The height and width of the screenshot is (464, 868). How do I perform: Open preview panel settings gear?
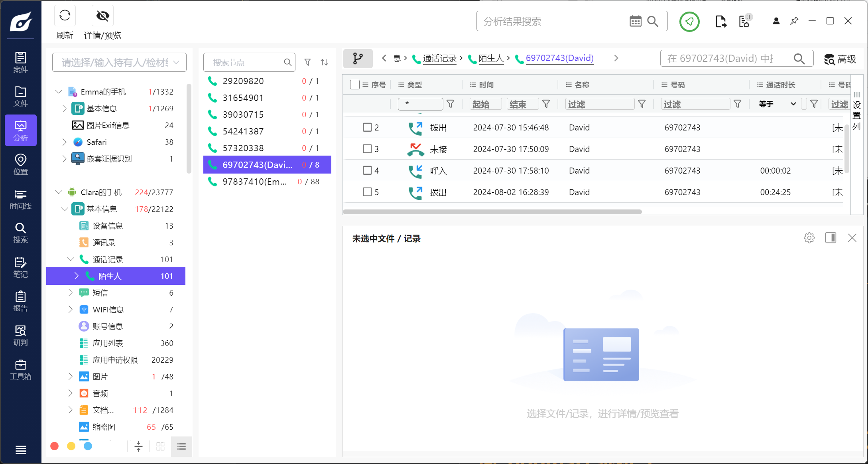(809, 238)
